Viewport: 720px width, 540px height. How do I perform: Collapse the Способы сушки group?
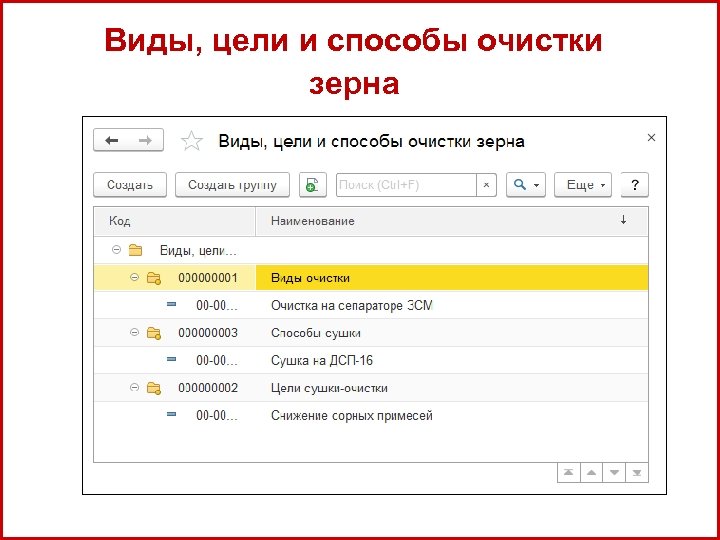point(134,332)
